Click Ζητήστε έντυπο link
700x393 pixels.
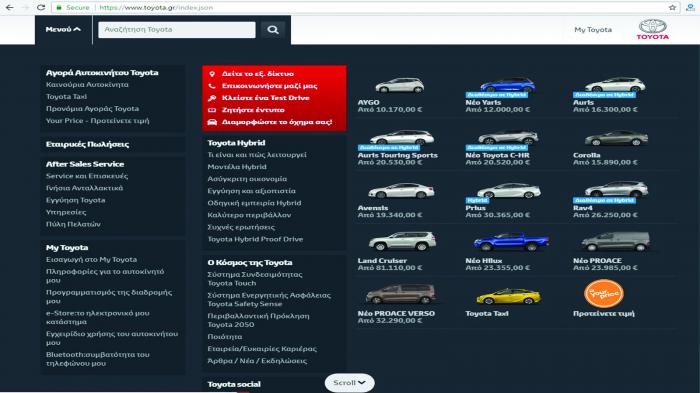coord(253,110)
